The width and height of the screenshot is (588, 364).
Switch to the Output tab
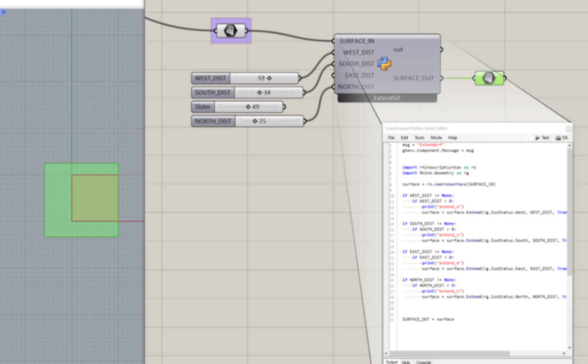[392, 362]
